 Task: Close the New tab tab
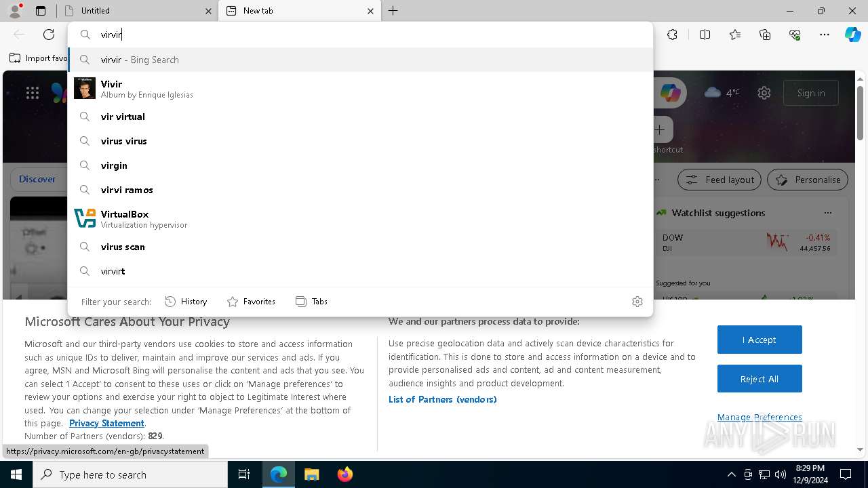[370, 11]
